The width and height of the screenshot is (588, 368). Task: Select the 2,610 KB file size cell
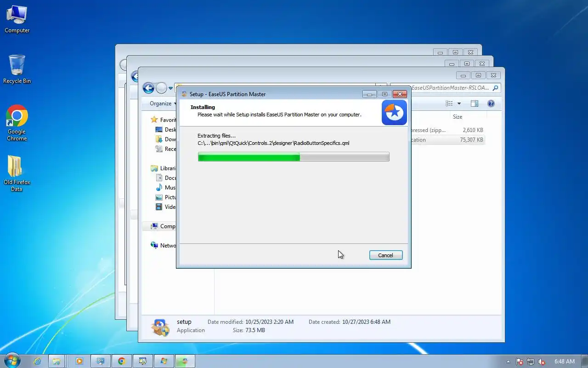coord(473,130)
